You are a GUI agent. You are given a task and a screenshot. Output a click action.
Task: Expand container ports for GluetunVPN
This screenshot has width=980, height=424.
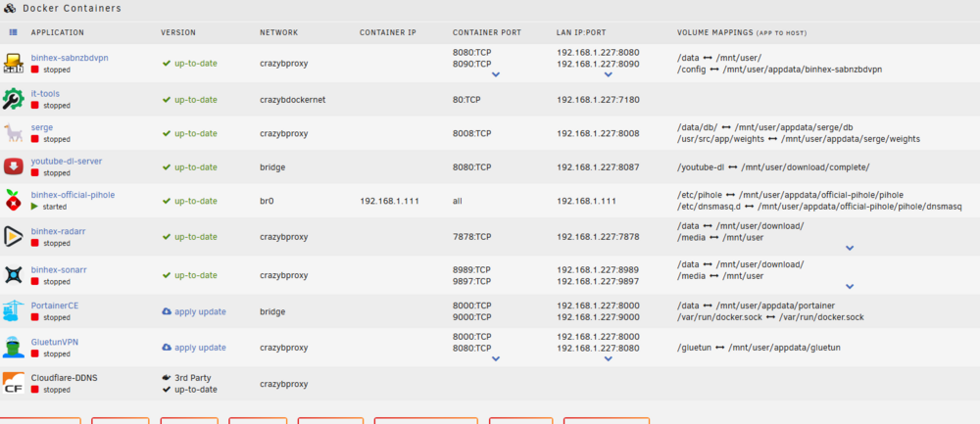(496, 358)
